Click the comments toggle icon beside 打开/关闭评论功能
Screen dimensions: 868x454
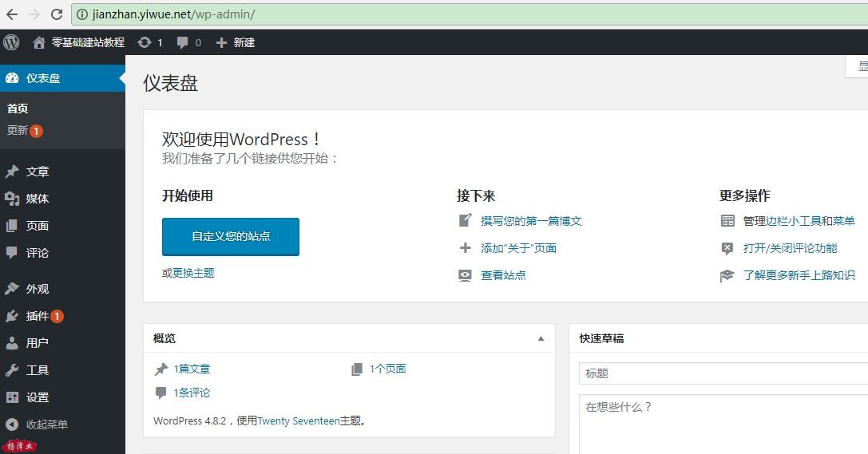[727, 248]
